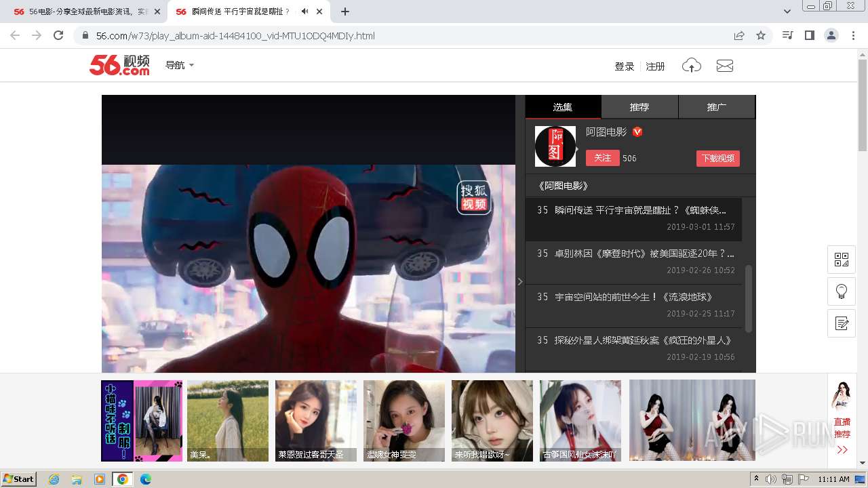Open the 美呆。 live thumbnail
This screenshot has width=868, height=488.
click(x=228, y=421)
